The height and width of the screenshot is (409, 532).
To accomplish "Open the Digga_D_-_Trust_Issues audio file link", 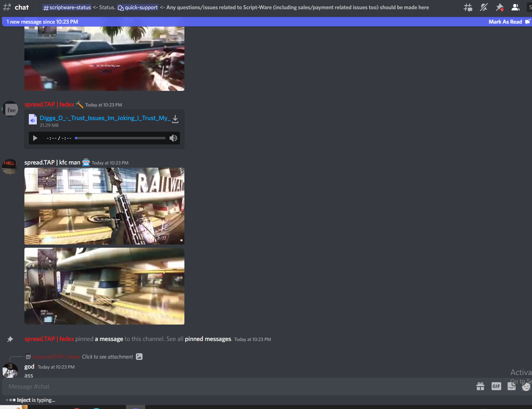I will pyautogui.click(x=105, y=118).
